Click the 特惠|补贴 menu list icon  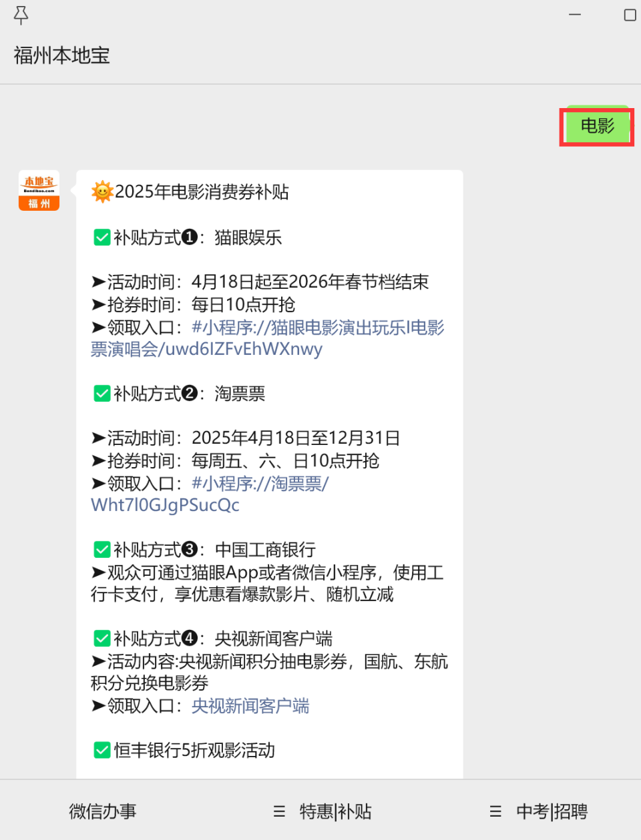click(x=279, y=811)
